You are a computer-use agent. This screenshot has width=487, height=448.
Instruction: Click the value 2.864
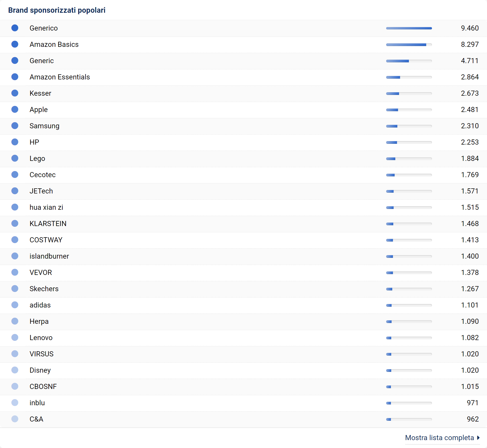tap(470, 77)
